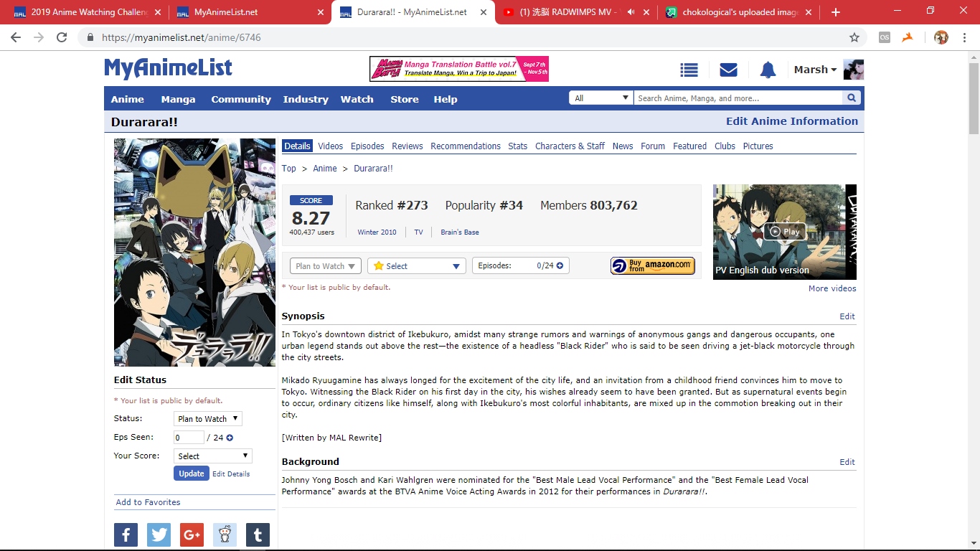Viewport: 980px width, 551px height.
Task: Open the Chrome profile avatar
Action: point(941,37)
